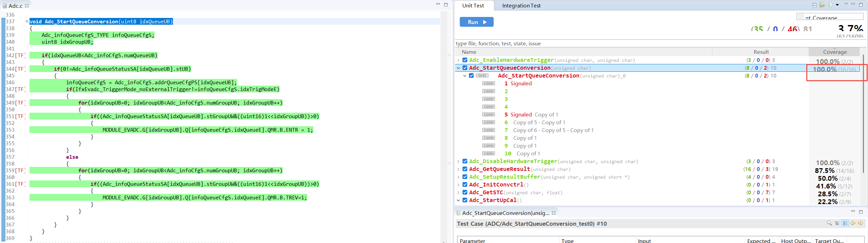Collapse the Adc_StartQueueConversion function node

point(458,68)
